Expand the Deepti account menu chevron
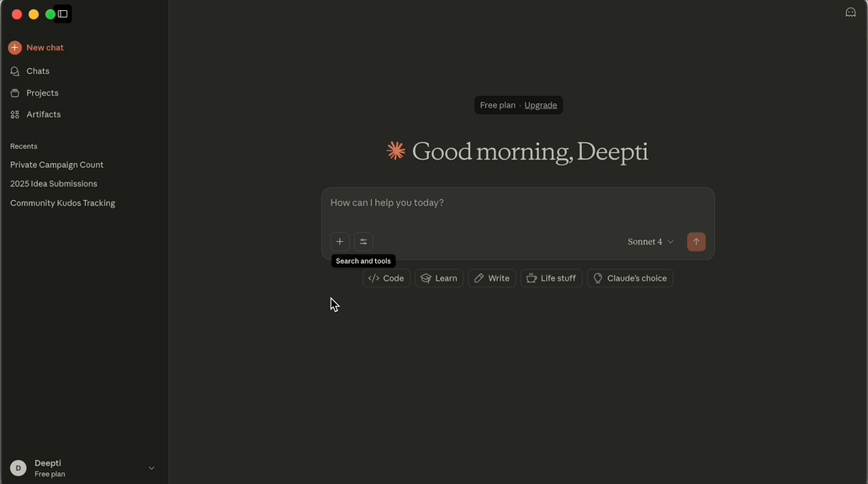The height and width of the screenshot is (484, 868). (151, 468)
